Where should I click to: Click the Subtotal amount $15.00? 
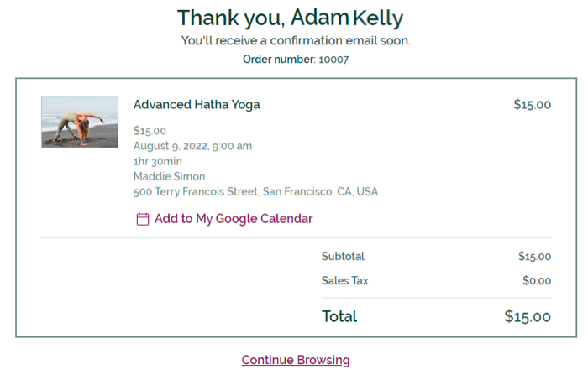(535, 256)
